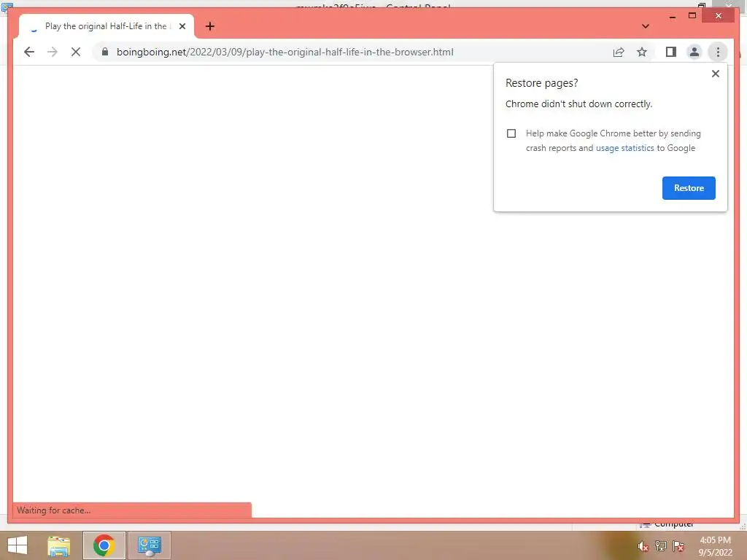
Task: Click the muted volume tray icon
Action: click(643, 546)
